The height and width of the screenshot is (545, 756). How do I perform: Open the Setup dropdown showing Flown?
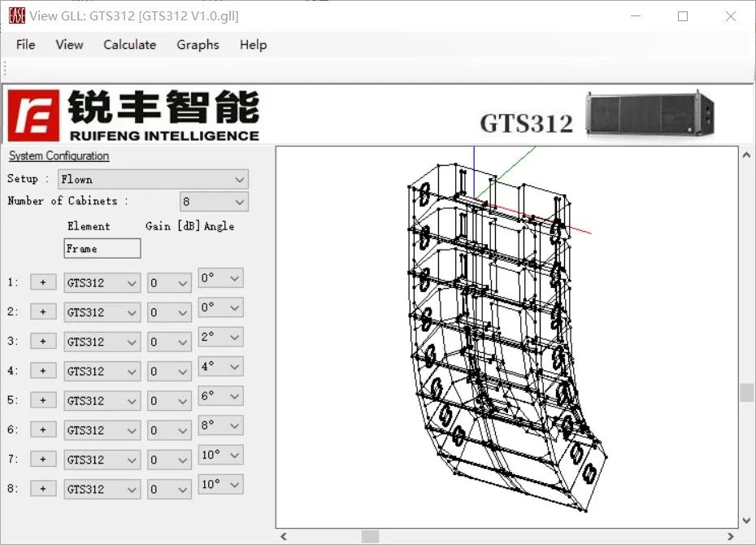click(x=153, y=180)
